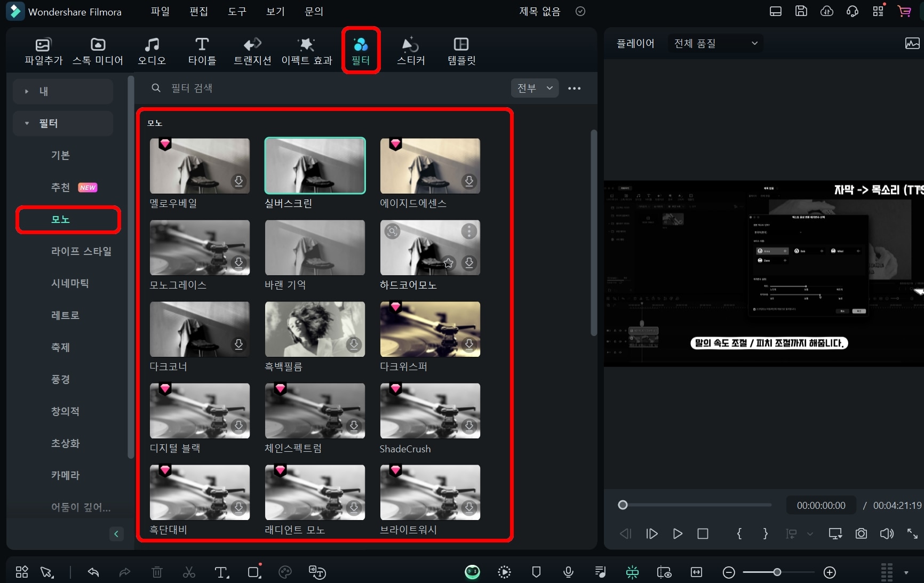This screenshot has width=924, height=583.
Task: Click the playback progress slider handle
Action: click(623, 505)
